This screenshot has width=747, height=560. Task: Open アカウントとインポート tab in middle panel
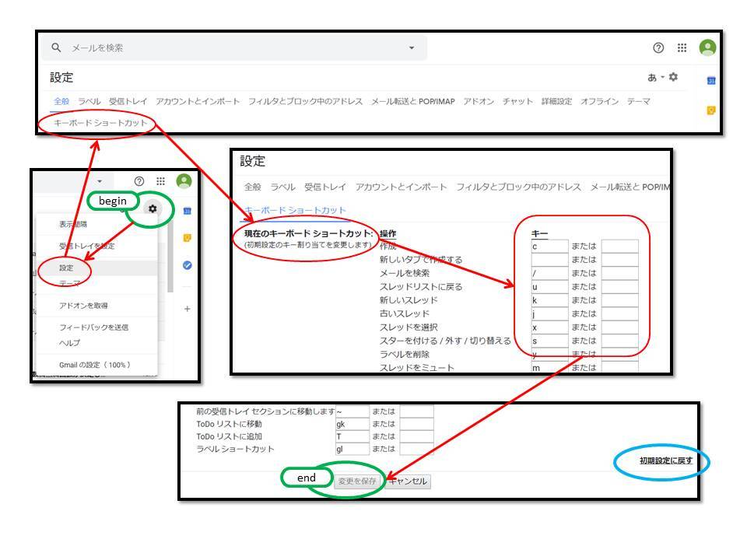coord(402,187)
